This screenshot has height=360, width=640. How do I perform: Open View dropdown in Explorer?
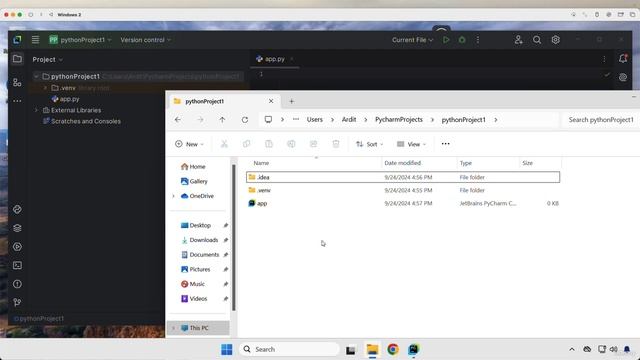pyautogui.click(x=411, y=144)
